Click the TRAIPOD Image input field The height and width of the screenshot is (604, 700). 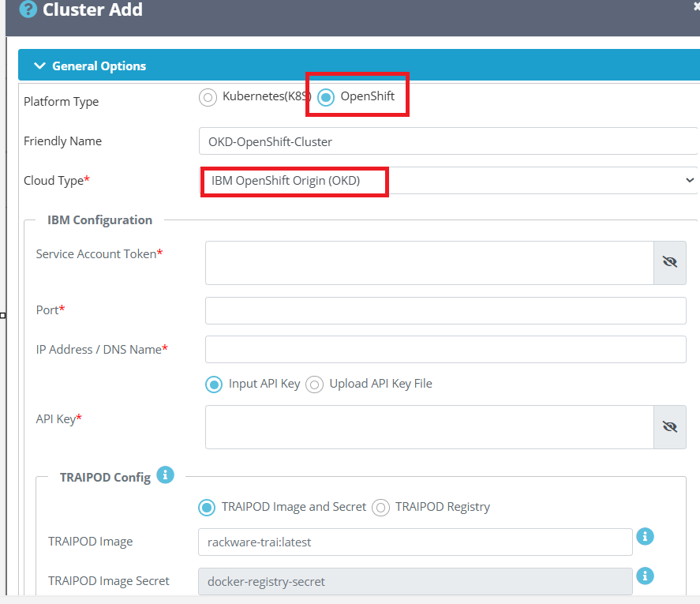(x=415, y=542)
